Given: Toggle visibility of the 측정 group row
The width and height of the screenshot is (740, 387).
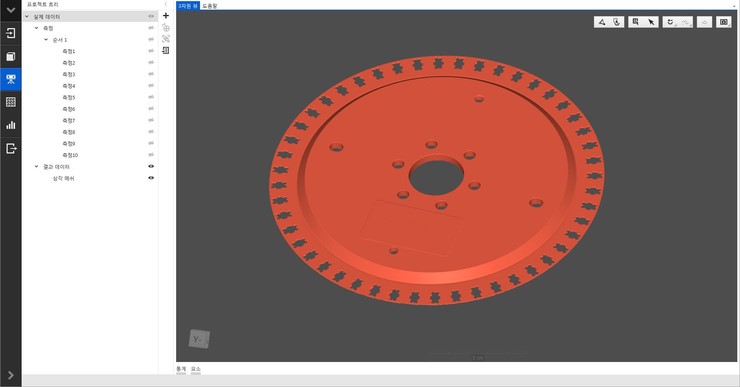Looking at the screenshot, I should (x=151, y=28).
